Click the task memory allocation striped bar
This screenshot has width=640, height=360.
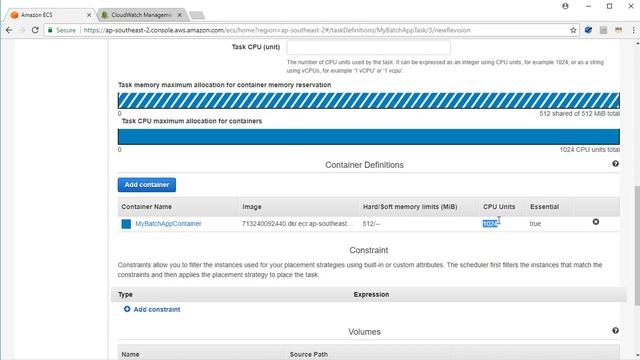point(369,100)
